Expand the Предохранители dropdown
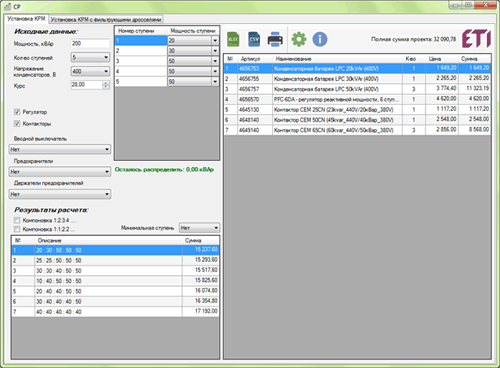The image size is (500, 368). pyautogui.click(x=60, y=172)
